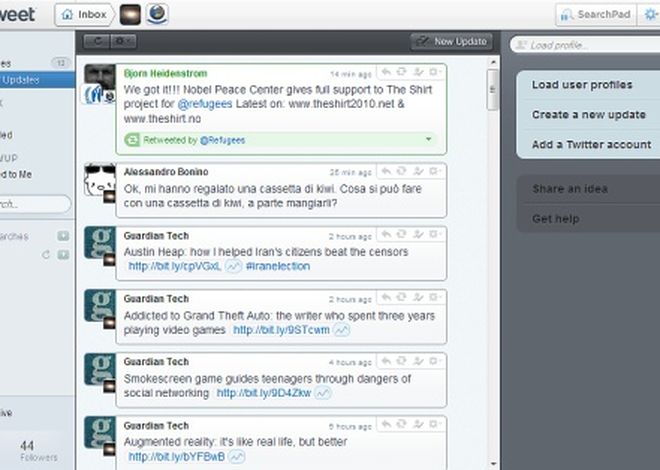Reply to the Grand Theft Auto tweet
The width and height of the screenshot is (660, 470).
386,297
